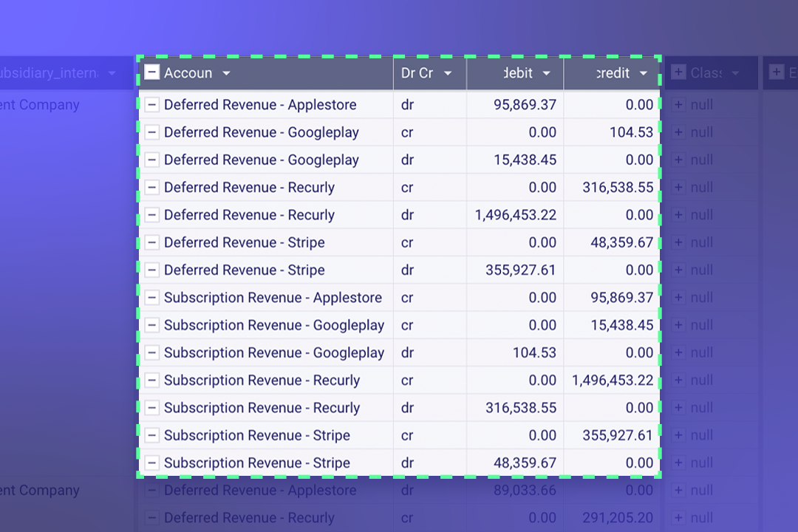Select the credit amount 316,538.55
Screen dimensions: 798x532
point(618,188)
